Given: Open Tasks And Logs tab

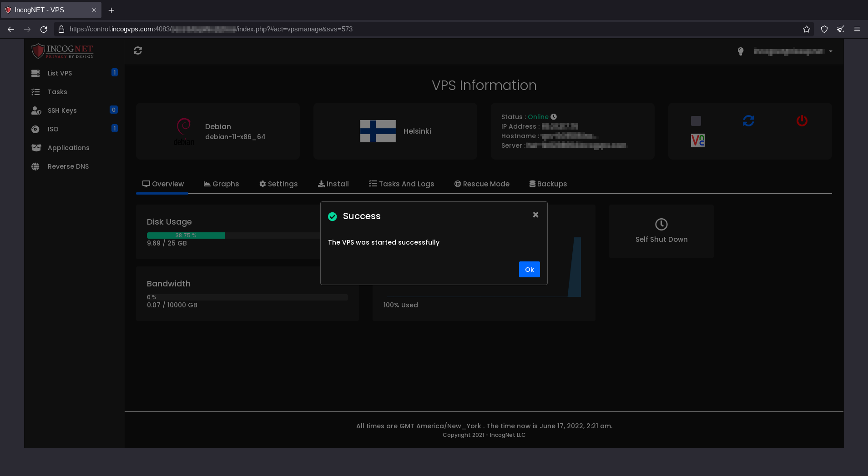Looking at the screenshot, I should pyautogui.click(x=401, y=184).
